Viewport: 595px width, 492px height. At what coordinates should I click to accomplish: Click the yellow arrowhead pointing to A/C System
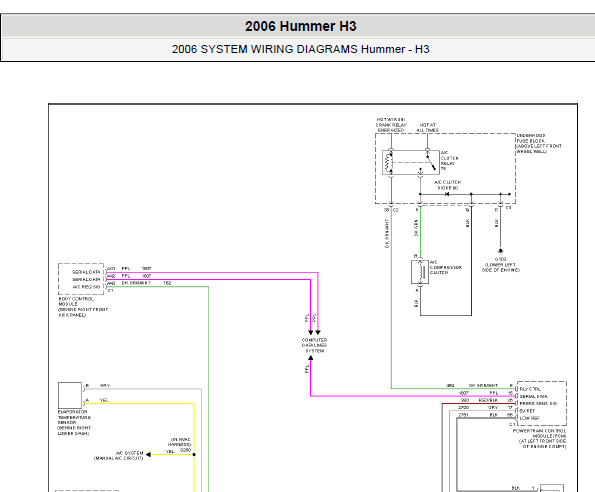pos(148,454)
